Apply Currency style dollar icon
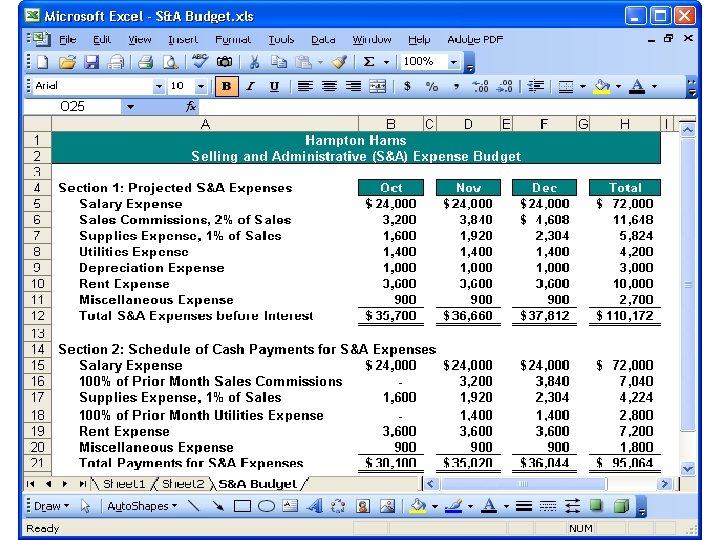This screenshot has width=720, height=540. pos(407,86)
